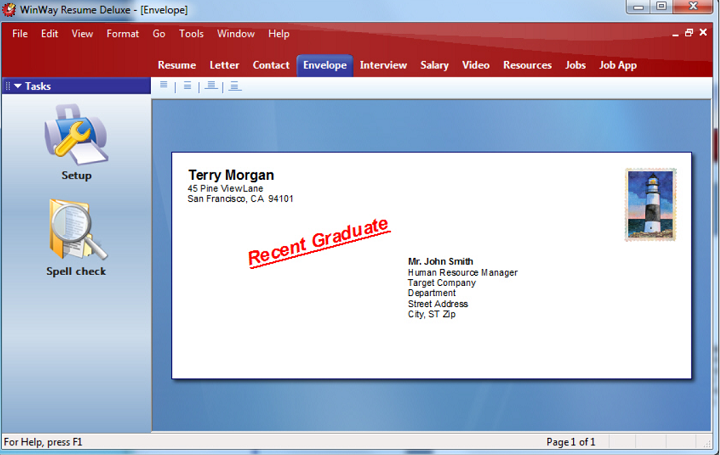
Task: Open the Go menu
Action: click(x=159, y=34)
